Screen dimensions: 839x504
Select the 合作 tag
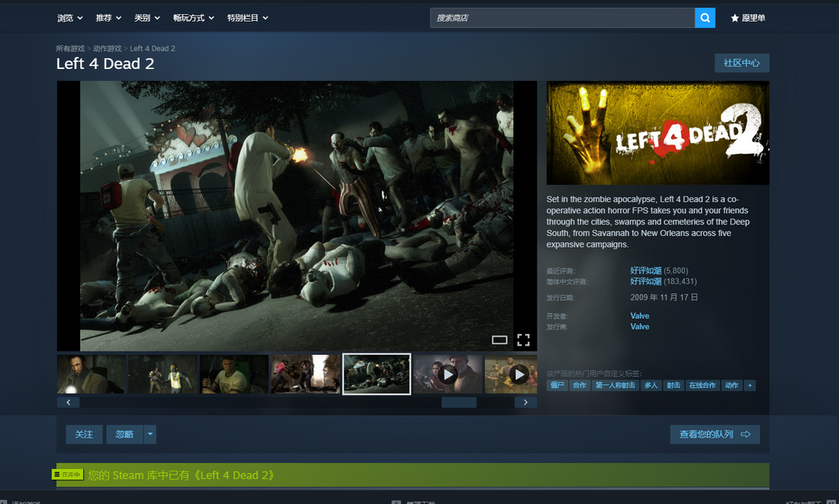pyautogui.click(x=580, y=385)
